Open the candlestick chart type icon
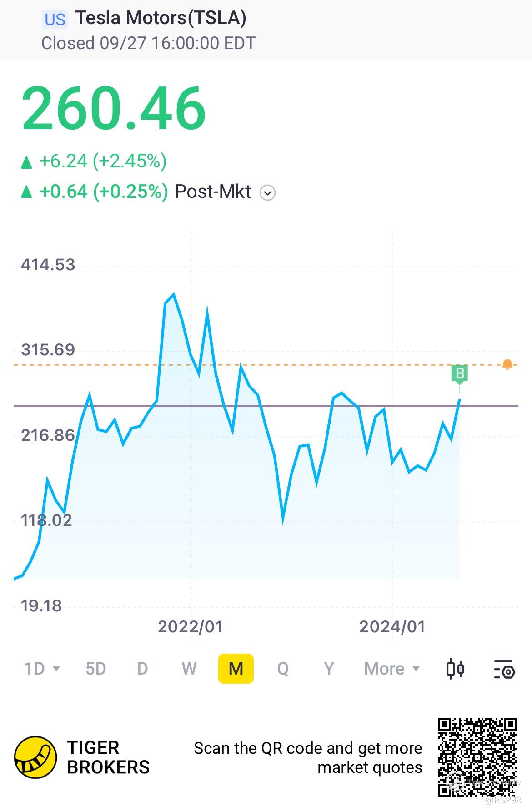This screenshot has height=812, width=532. tap(455, 669)
